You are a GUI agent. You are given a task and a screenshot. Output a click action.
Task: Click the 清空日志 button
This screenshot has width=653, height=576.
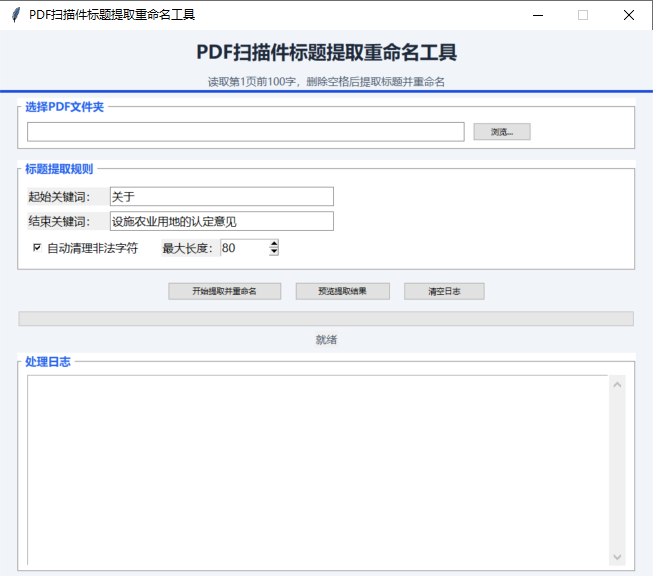coord(444,291)
